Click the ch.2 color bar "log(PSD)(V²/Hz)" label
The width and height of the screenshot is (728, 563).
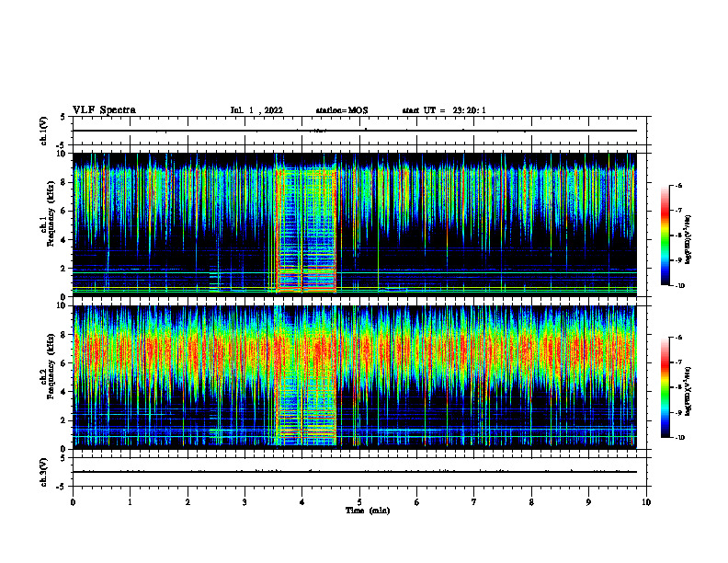(688, 391)
